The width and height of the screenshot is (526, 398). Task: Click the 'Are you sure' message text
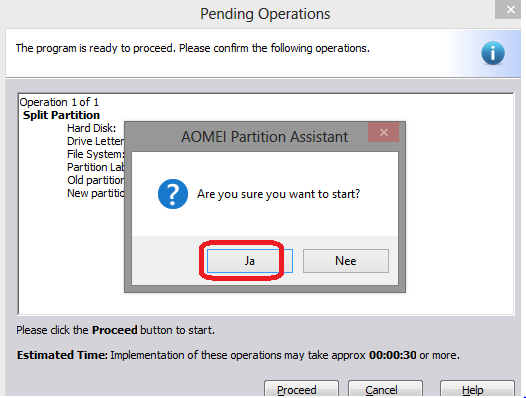(278, 194)
